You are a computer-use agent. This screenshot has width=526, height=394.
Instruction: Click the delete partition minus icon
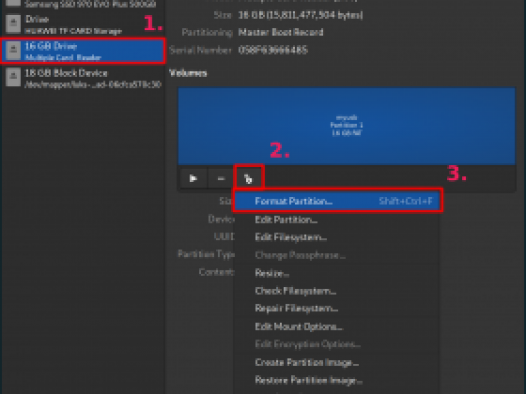[220, 178]
